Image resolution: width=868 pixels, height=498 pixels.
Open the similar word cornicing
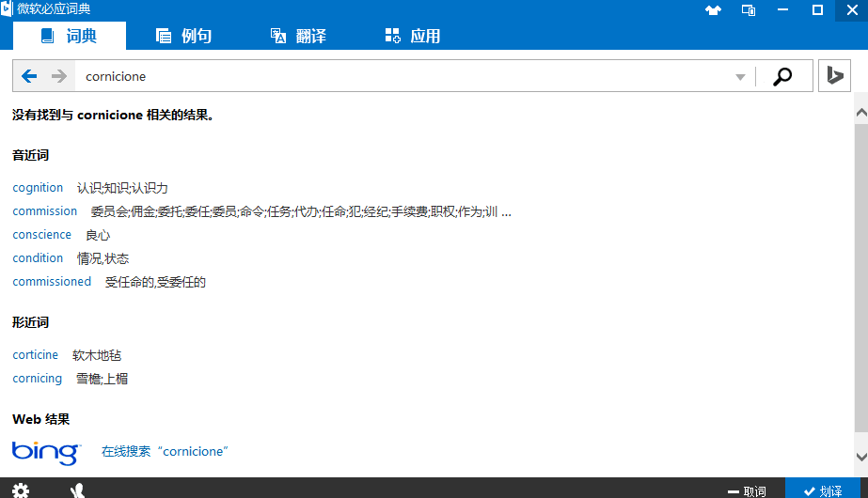point(37,379)
